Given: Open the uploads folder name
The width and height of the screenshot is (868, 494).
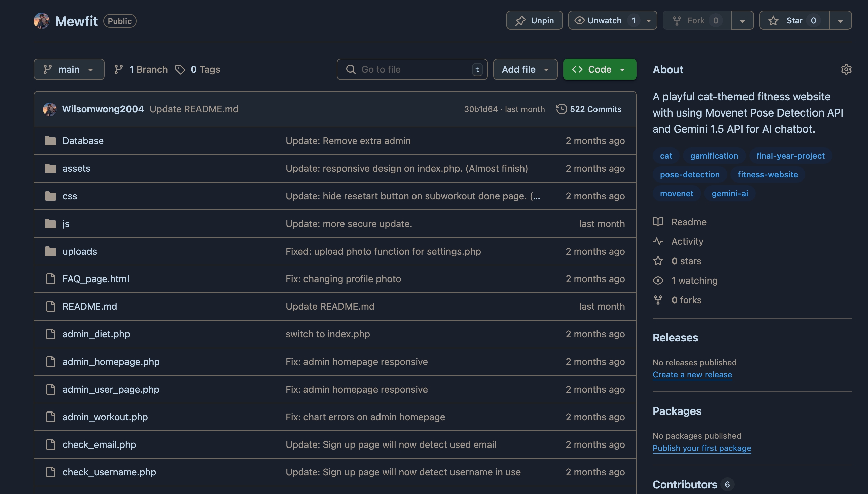Looking at the screenshot, I should click(x=80, y=251).
